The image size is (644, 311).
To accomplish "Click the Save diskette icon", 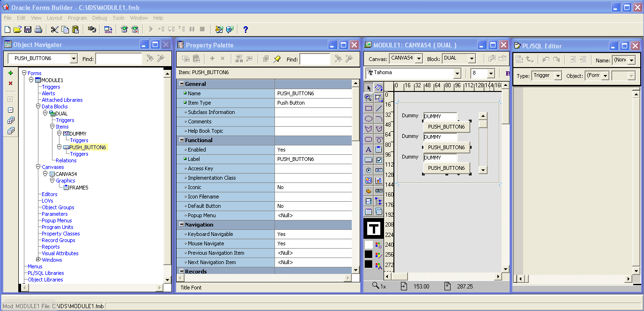I will tap(28, 30).
